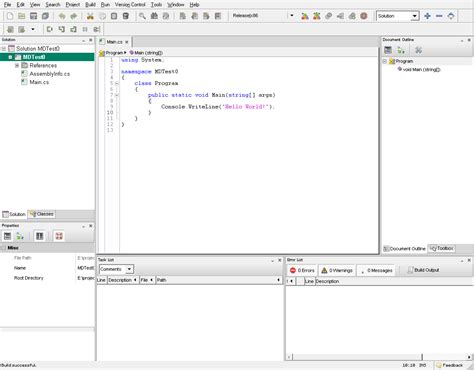Click the Save All toolbar icon
Viewport: 474px width, 370px height.
[45, 16]
